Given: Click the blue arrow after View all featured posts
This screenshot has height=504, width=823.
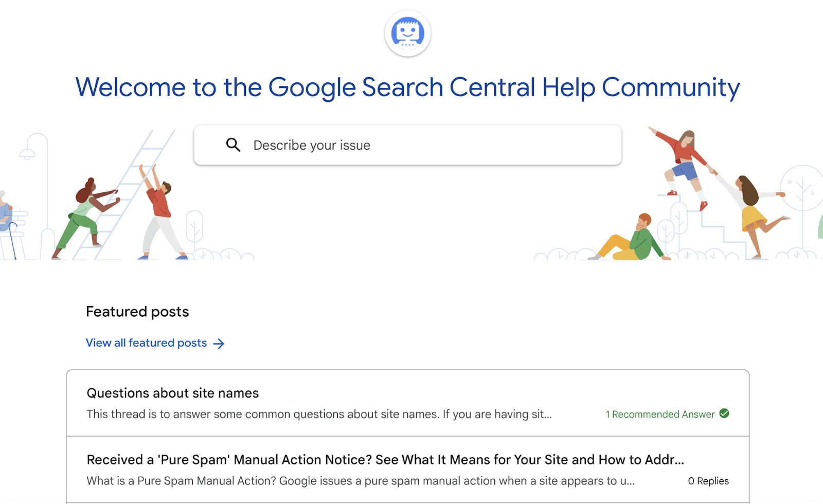Looking at the screenshot, I should click(x=220, y=343).
